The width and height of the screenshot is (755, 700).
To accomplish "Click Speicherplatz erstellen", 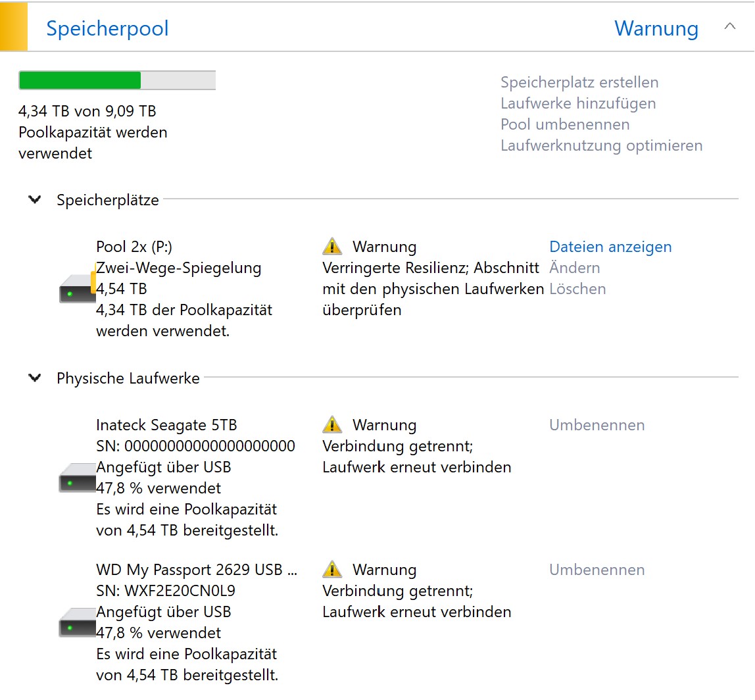I will click(579, 82).
